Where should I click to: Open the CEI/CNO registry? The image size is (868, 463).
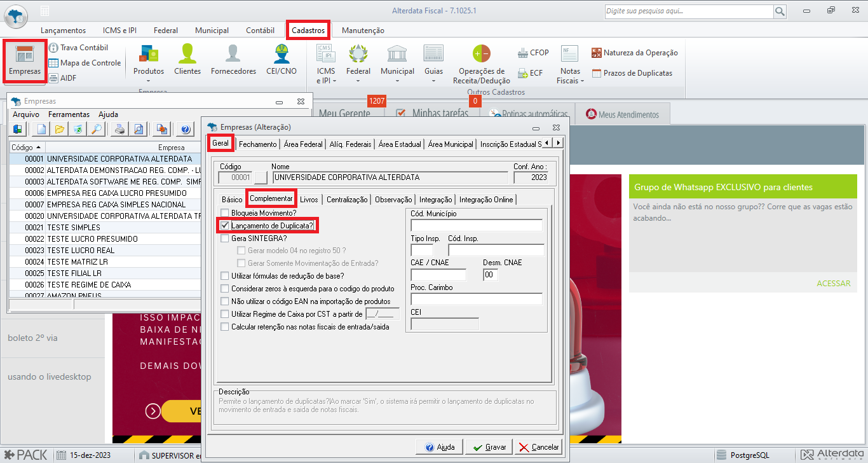pos(281,60)
